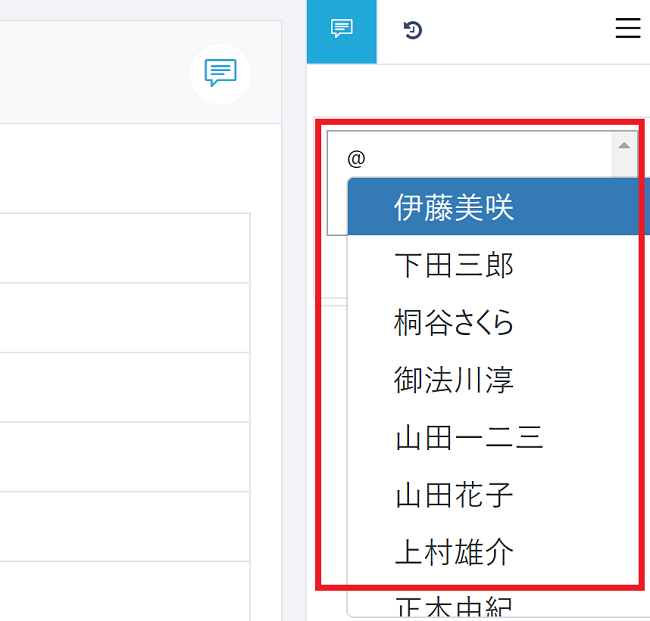Select 御法川淳 from the mention list

click(454, 381)
